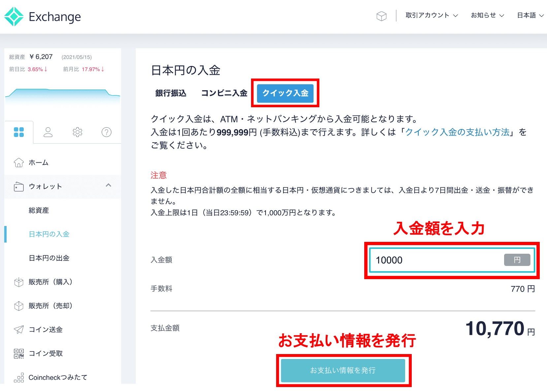
Task: Click the home icon next to ホーム
Action: tap(19, 162)
